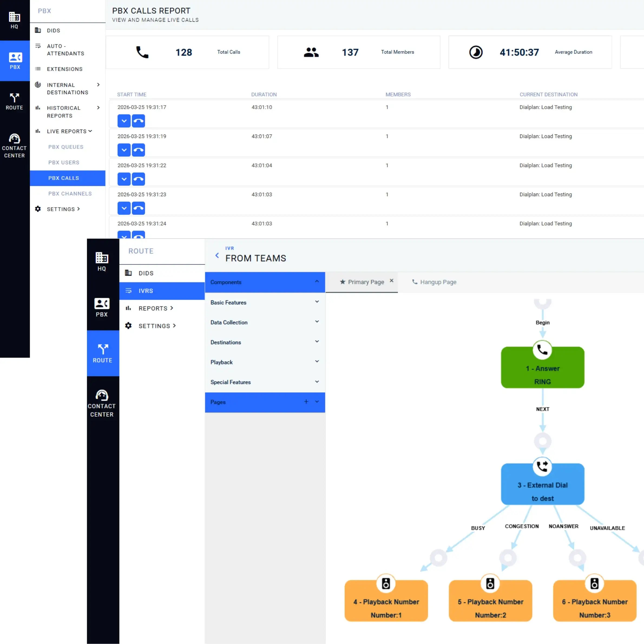The height and width of the screenshot is (644, 644).
Task: Open the PBX Channels live report
Action: [70, 194]
